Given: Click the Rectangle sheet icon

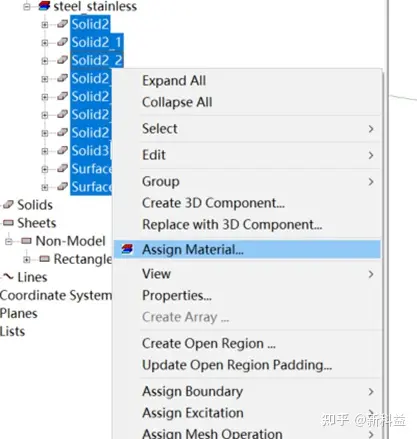Looking at the screenshot, I should 45,259.
